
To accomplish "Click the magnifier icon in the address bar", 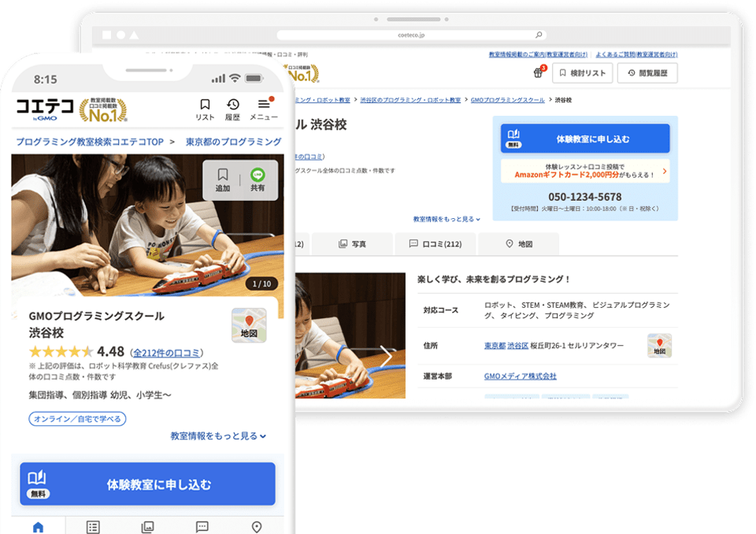I will pyautogui.click(x=539, y=35).
